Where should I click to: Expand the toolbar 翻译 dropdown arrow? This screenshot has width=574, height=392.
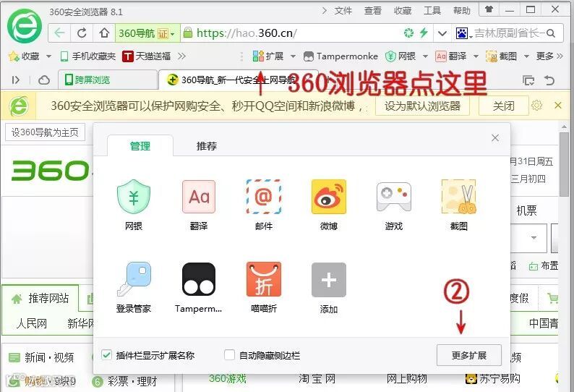click(x=476, y=56)
